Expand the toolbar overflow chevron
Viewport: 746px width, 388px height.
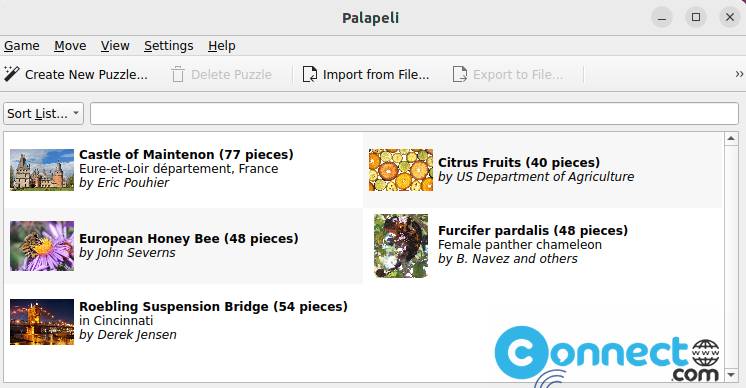point(739,74)
